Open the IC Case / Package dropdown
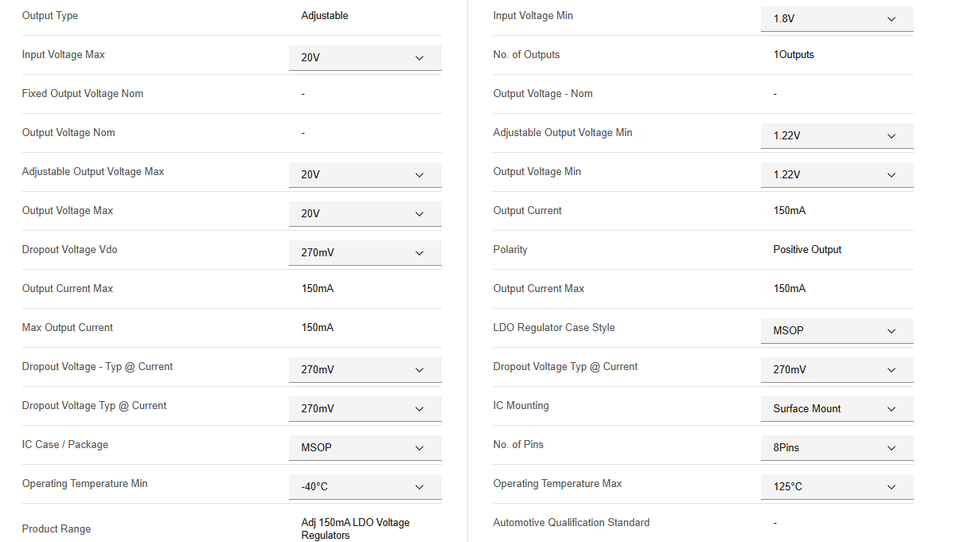The image size is (960, 542). 365,448
